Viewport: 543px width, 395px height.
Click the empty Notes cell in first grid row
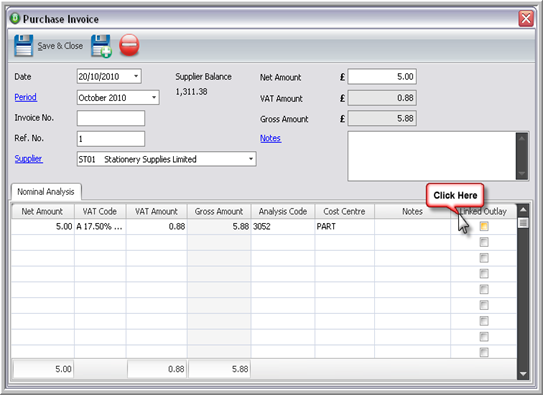[412, 227]
